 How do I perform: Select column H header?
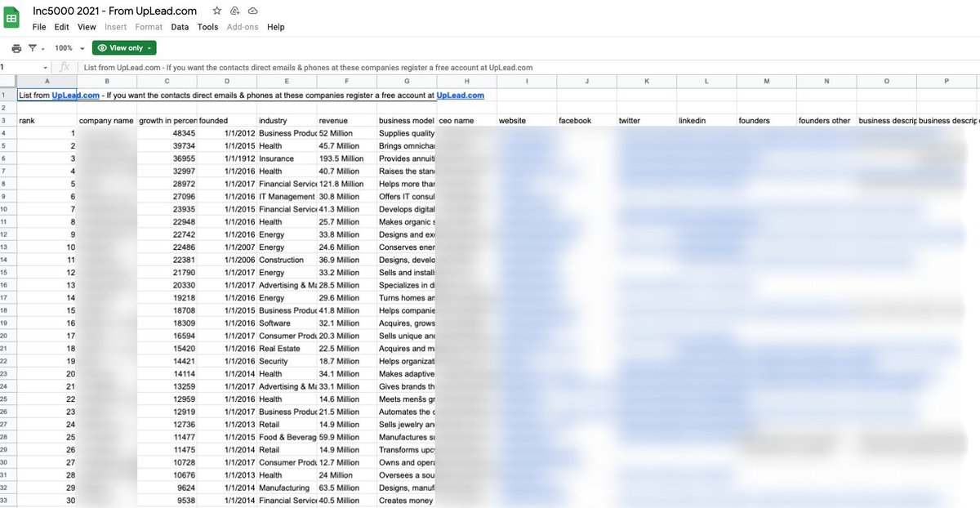(x=467, y=82)
